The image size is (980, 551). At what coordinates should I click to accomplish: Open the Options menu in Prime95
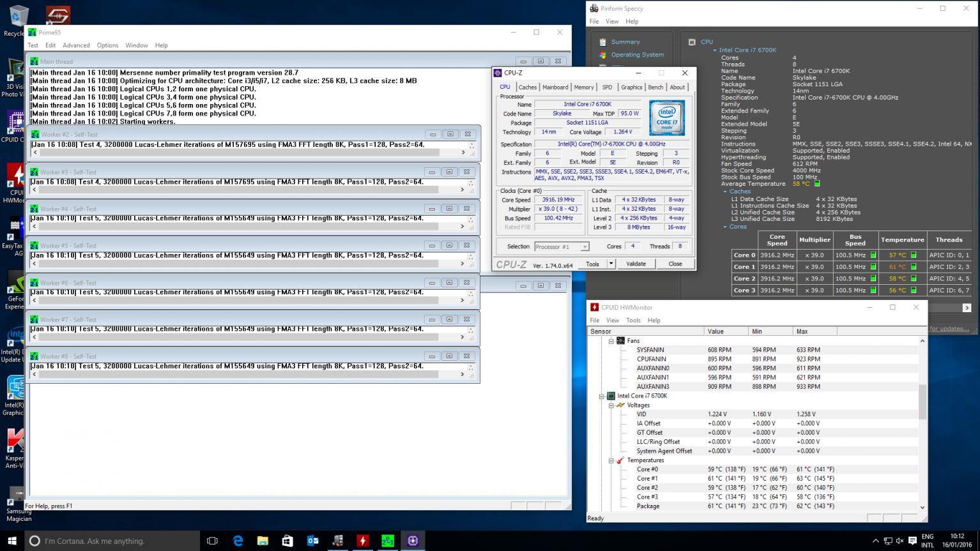pyautogui.click(x=107, y=45)
